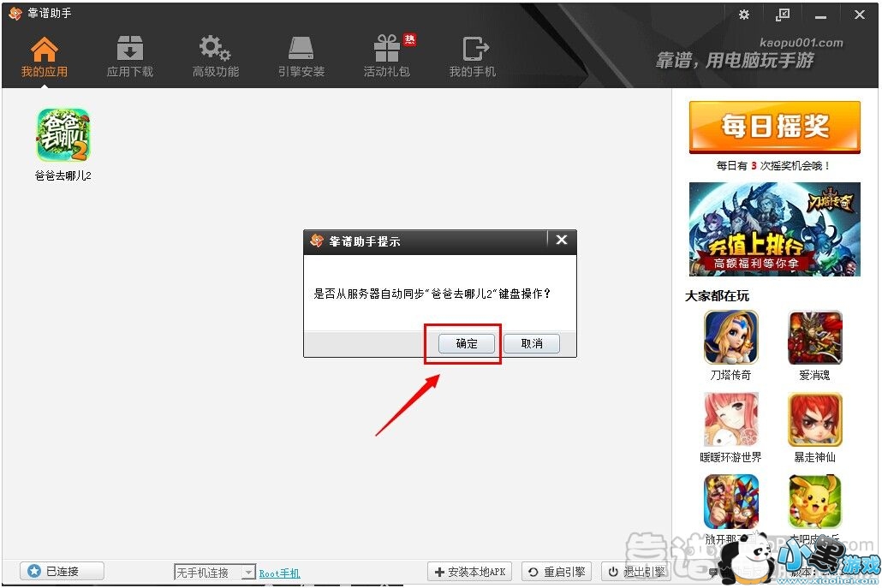Screen dimensions: 882x588
Task: Switch to the 我的手机 tab
Action: click(473, 56)
